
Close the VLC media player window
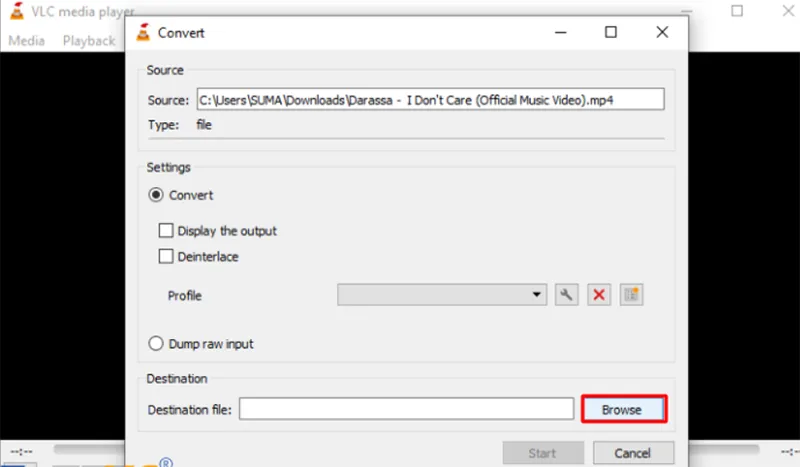click(x=788, y=11)
